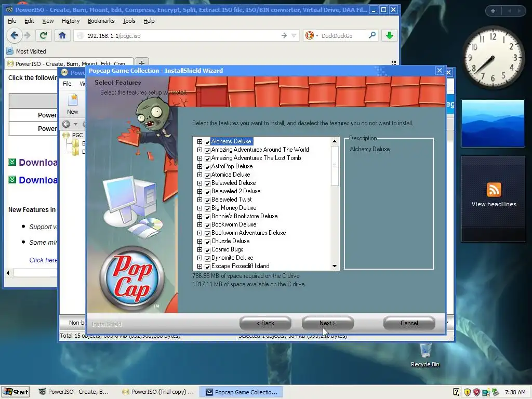532x399 pixels.
Task: Uncheck the Cosmic Bugs checkbox
Action: [x=208, y=250]
